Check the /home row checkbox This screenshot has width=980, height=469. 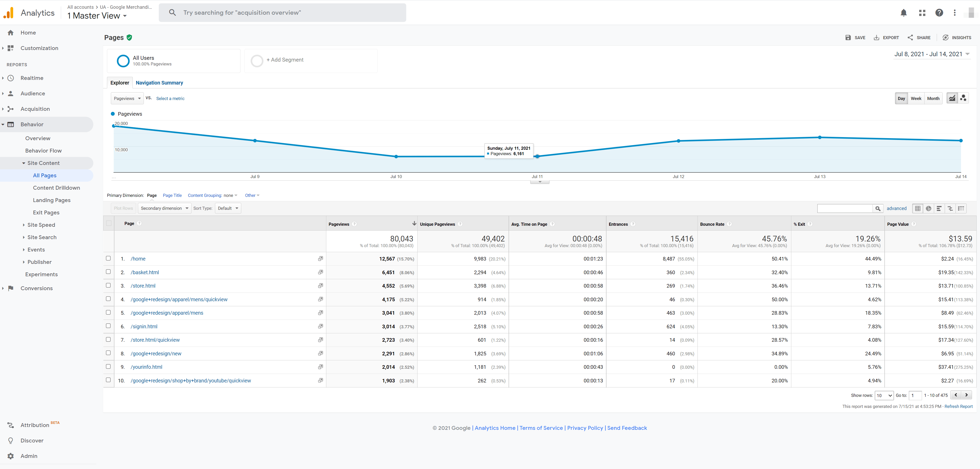point(109,258)
